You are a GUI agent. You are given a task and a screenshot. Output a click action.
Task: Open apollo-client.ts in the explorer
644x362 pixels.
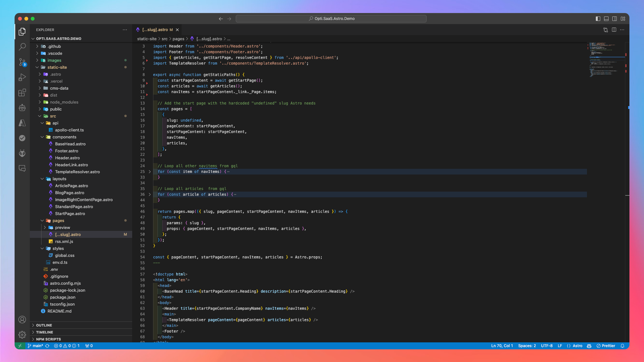(69, 130)
